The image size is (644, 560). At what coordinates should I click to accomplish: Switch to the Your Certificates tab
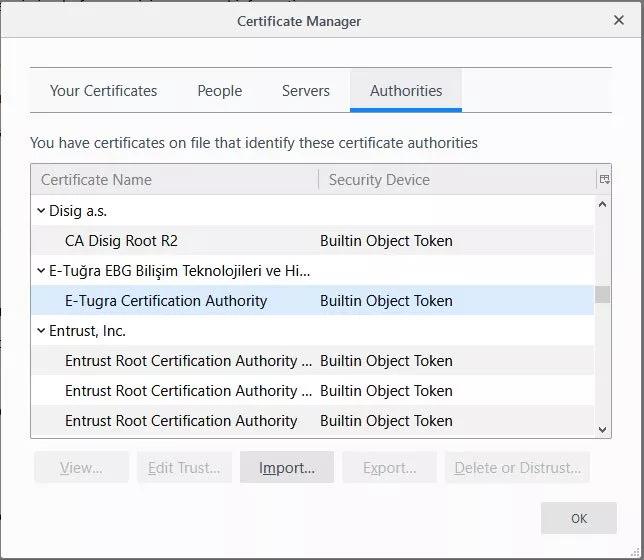103,91
